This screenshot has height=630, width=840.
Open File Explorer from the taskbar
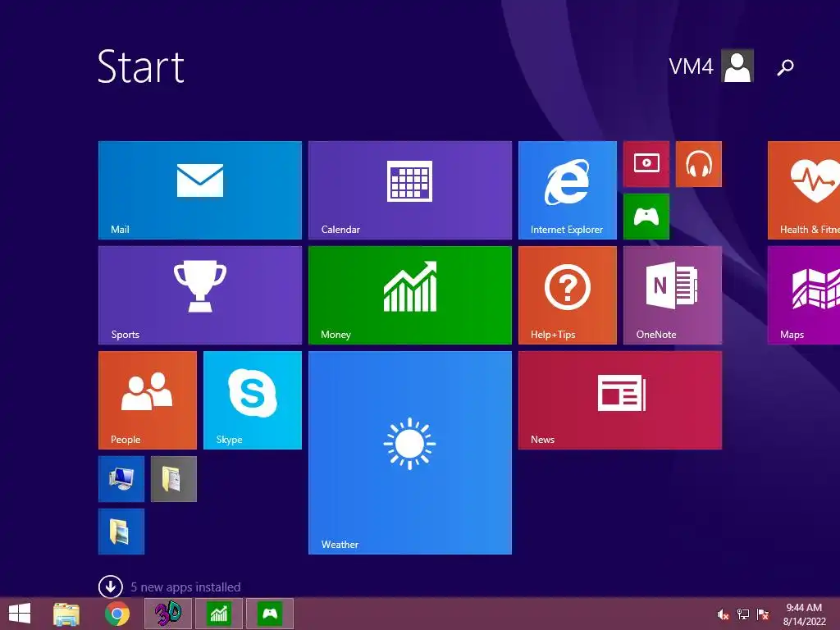[66, 614]
